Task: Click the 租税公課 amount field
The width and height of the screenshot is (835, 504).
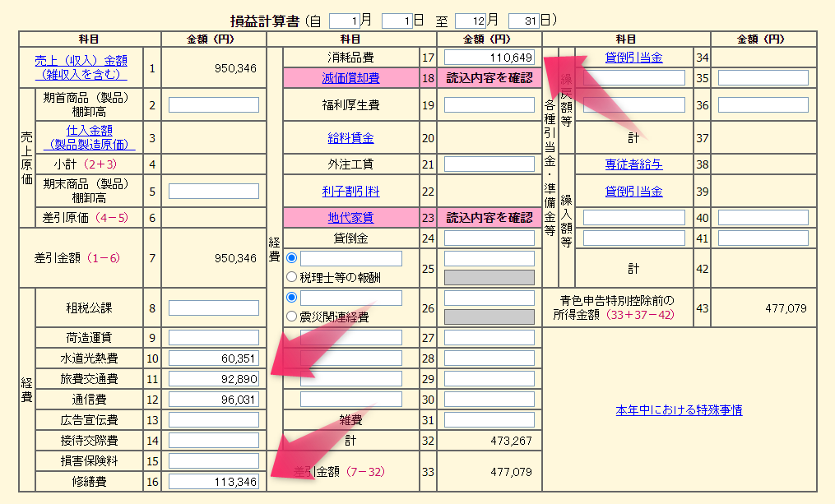Action: (x=214, y=308)
